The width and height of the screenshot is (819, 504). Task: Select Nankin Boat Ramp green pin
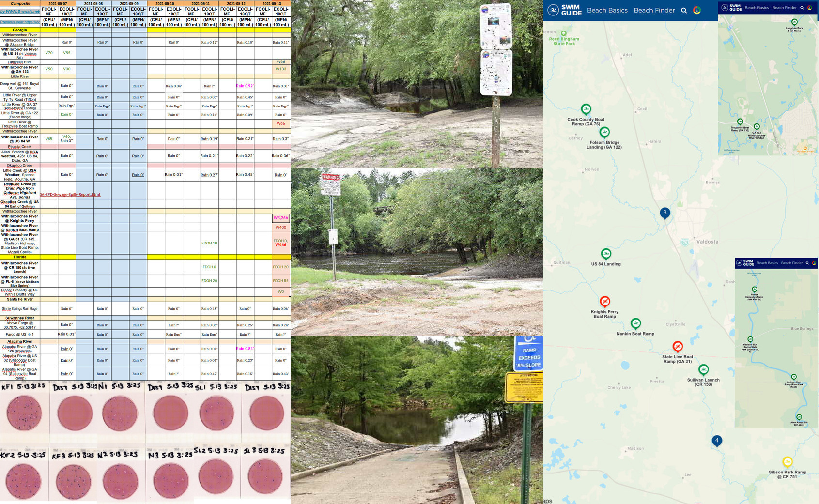[x=635, y=323]
